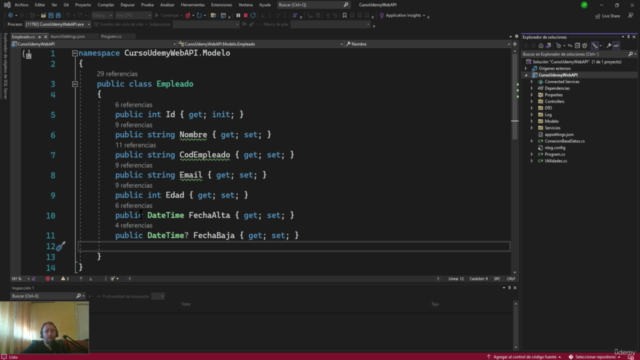This screenshot has height=360, width=640.
Task: Expand the Dependencias node
Action: click(x=532, y=88)
